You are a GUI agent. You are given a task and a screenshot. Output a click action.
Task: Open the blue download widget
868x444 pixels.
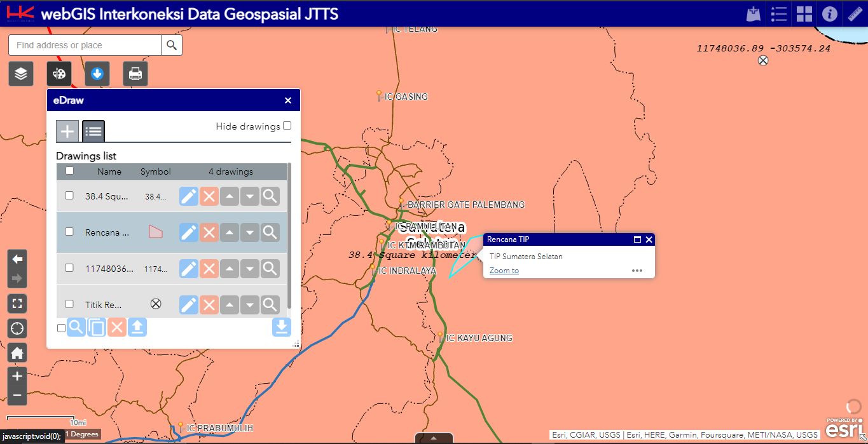97,74
